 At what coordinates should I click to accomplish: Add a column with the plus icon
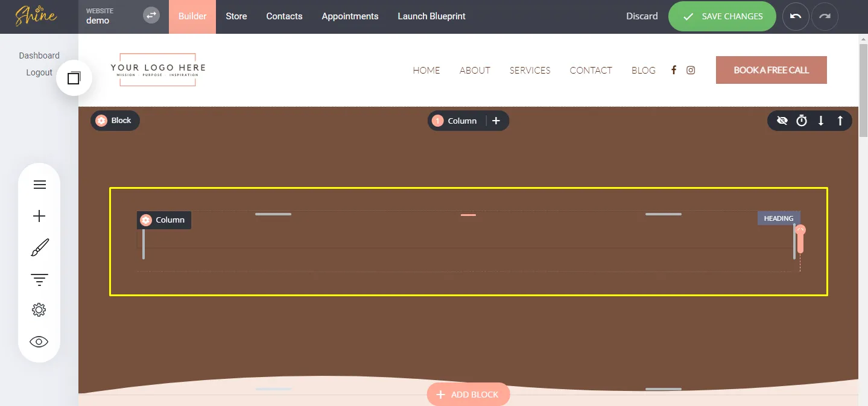click(x=496, y=121)
